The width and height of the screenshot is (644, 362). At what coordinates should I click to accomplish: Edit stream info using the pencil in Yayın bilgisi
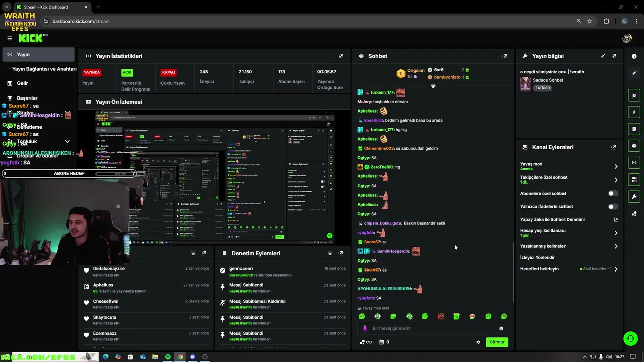tap(603, 56)
